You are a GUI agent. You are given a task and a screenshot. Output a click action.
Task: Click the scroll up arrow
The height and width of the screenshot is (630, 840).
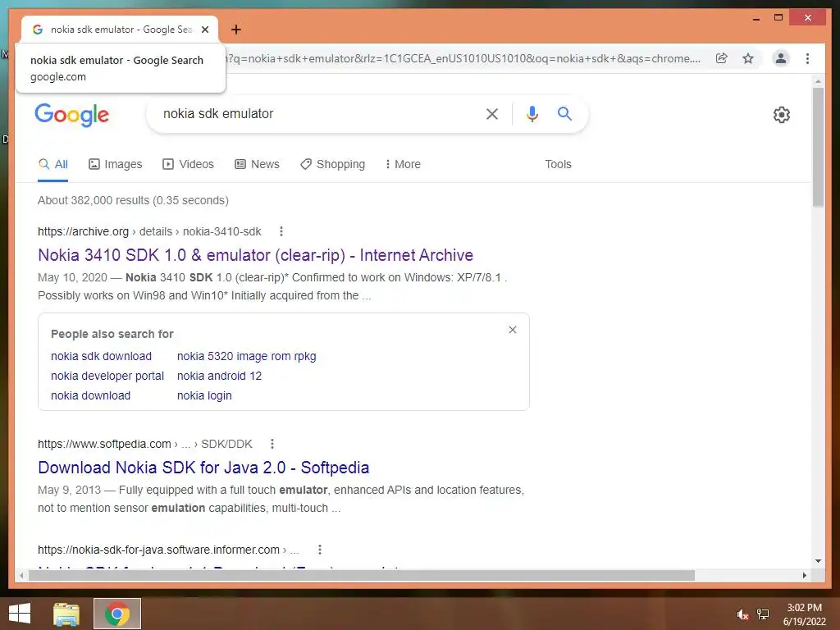[818, 81]
